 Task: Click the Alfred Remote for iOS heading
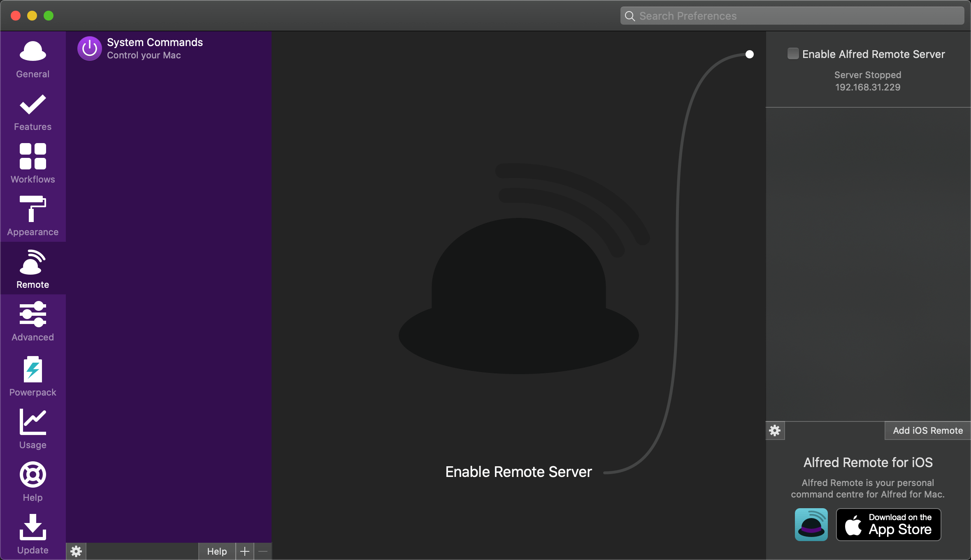[x=868, y=463]
